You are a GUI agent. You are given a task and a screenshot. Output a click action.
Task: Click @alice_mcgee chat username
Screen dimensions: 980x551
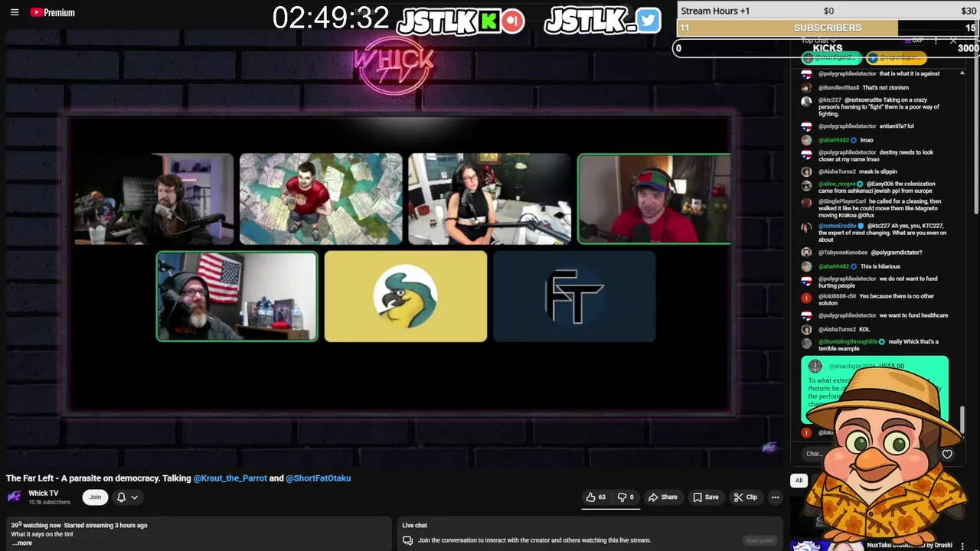click(x=837, y=184)
